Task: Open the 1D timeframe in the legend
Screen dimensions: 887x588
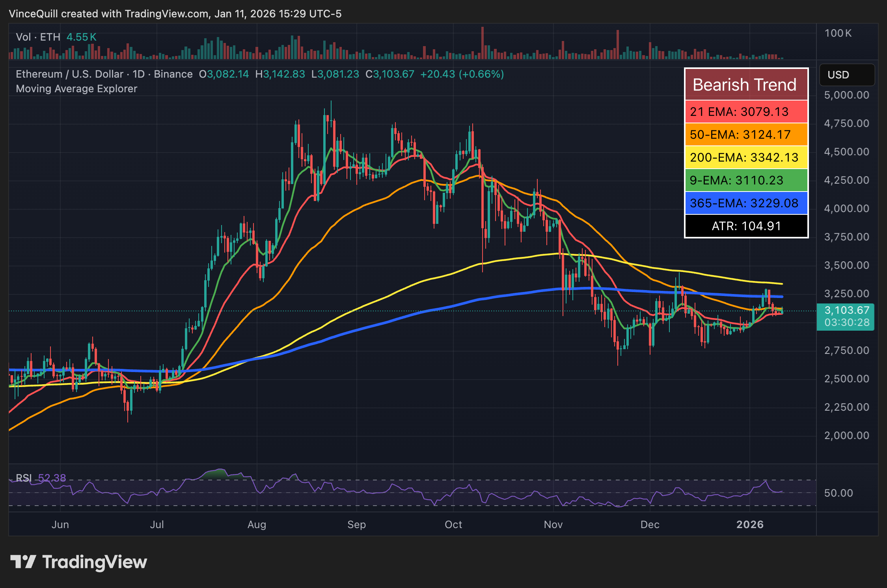Action: point(138,74)
